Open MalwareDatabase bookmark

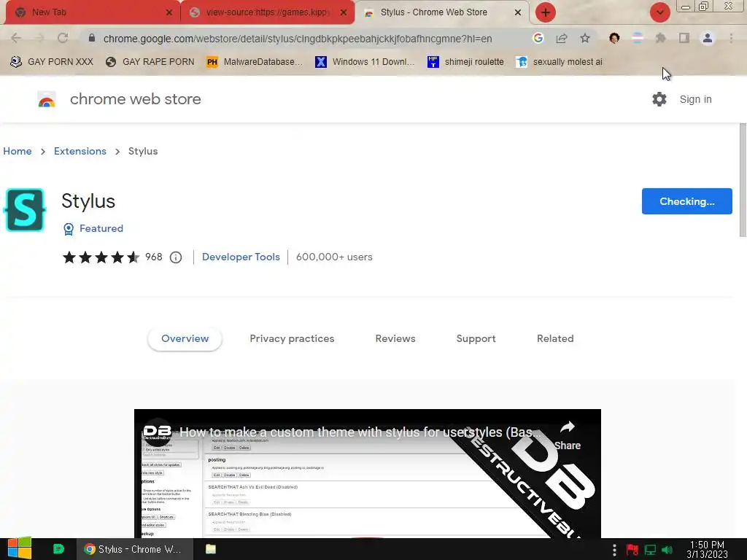pos(255,62)
